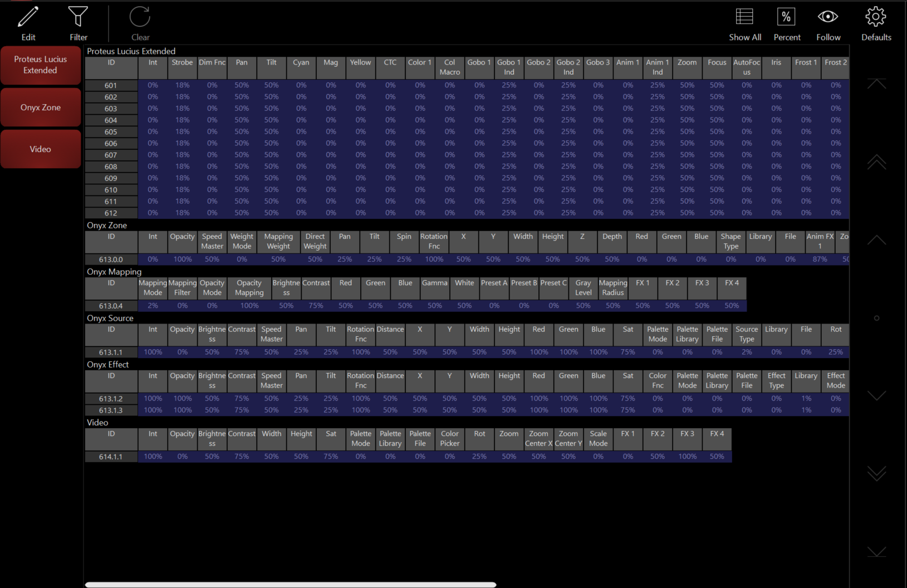Click the Anim FX 1 column header
Image resolution: width=907 pixels, height=588 pixels.
click(x=820, y=242)
